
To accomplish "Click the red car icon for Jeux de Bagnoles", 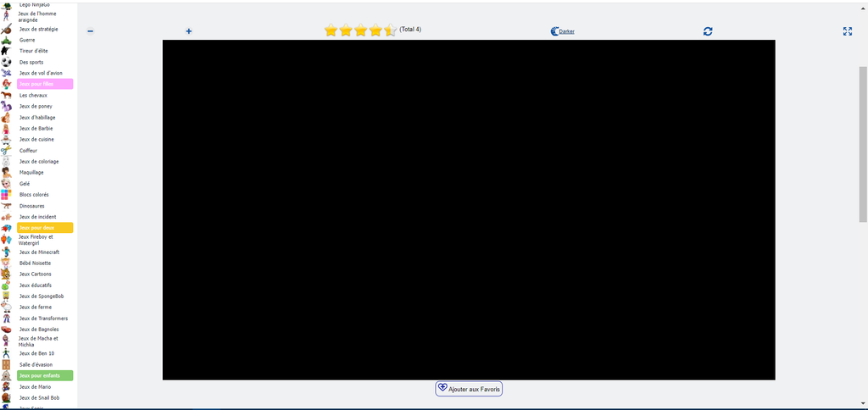I will (6, 330).
